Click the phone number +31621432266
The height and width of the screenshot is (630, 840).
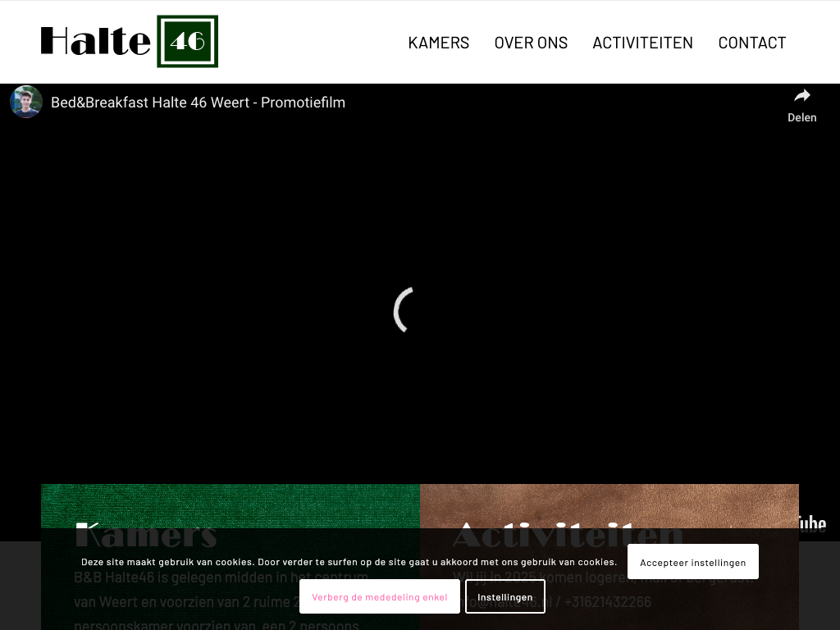tap(608, 602)
